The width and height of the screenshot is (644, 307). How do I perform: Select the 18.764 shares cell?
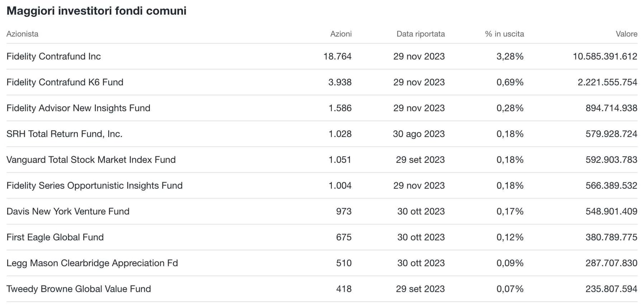(338, 56)
